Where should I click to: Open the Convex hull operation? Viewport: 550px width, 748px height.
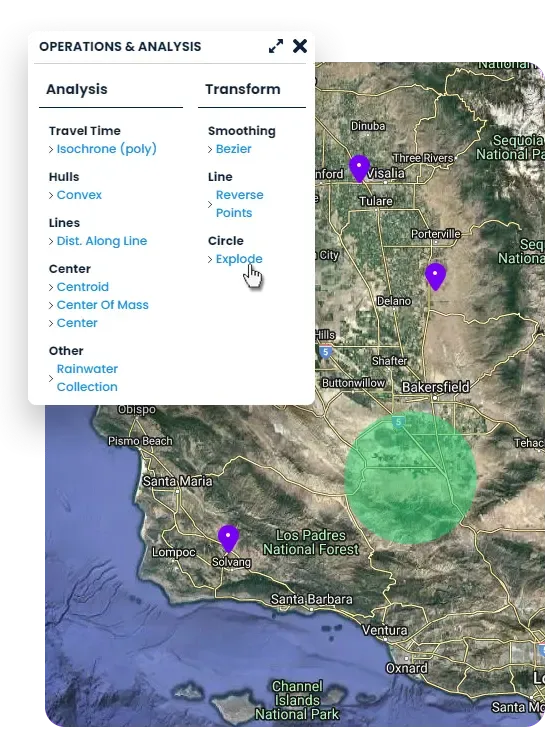coord(79,195)
